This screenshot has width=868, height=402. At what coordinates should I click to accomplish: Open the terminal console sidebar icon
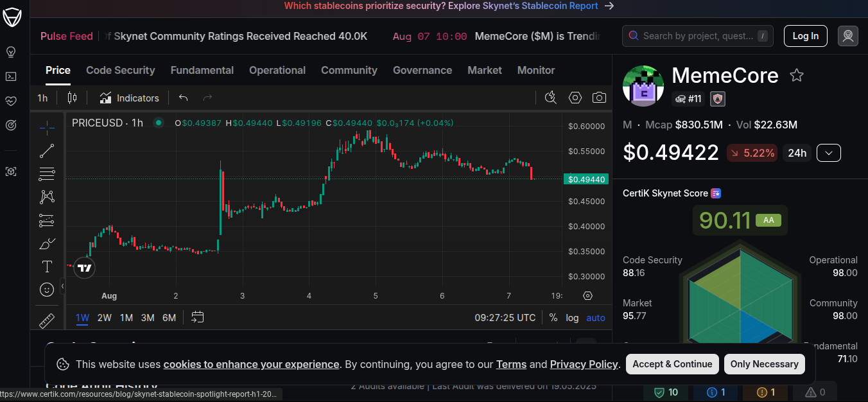(x=11, y=76)
